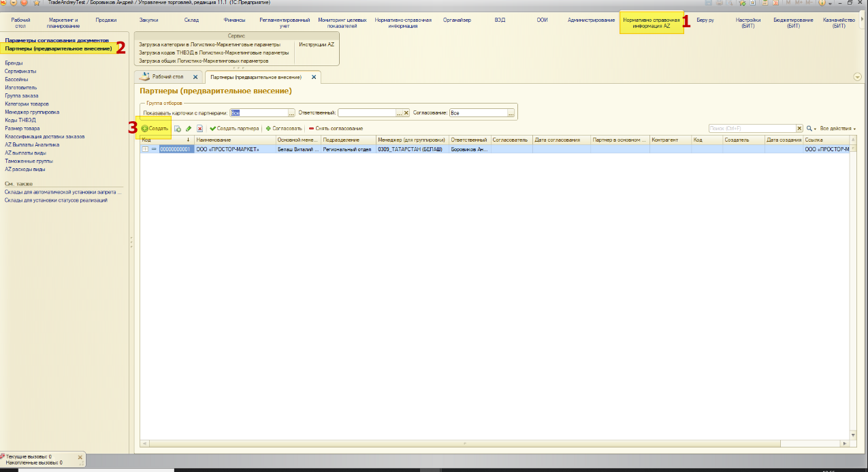Screen dimensions: 868x472
Task: Open Инструкции AZ in Сервис panel
Action: [317, 44]
